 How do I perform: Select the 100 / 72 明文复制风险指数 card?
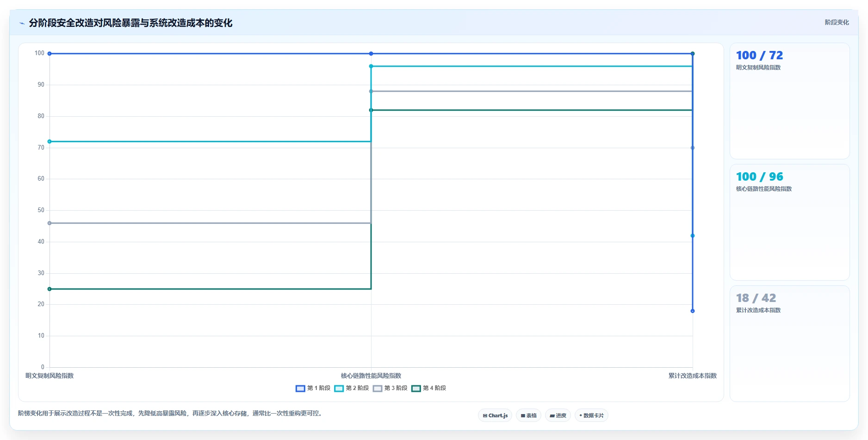789,101
